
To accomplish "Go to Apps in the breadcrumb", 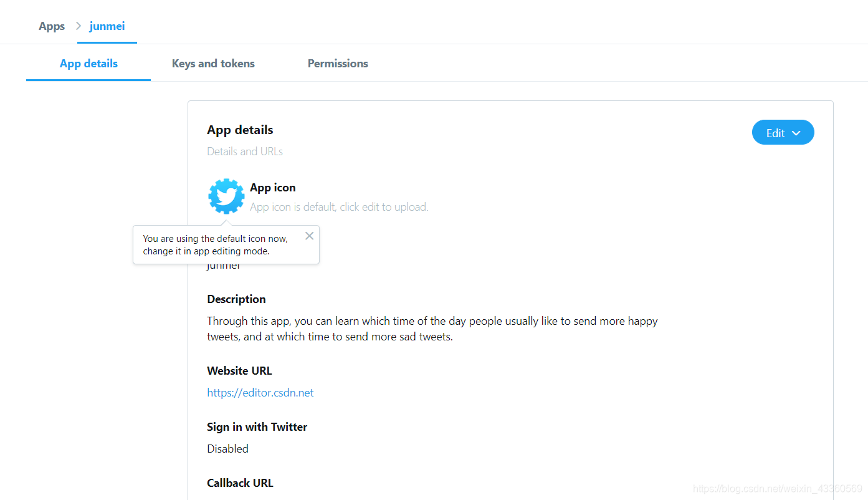I will [52, 26].
